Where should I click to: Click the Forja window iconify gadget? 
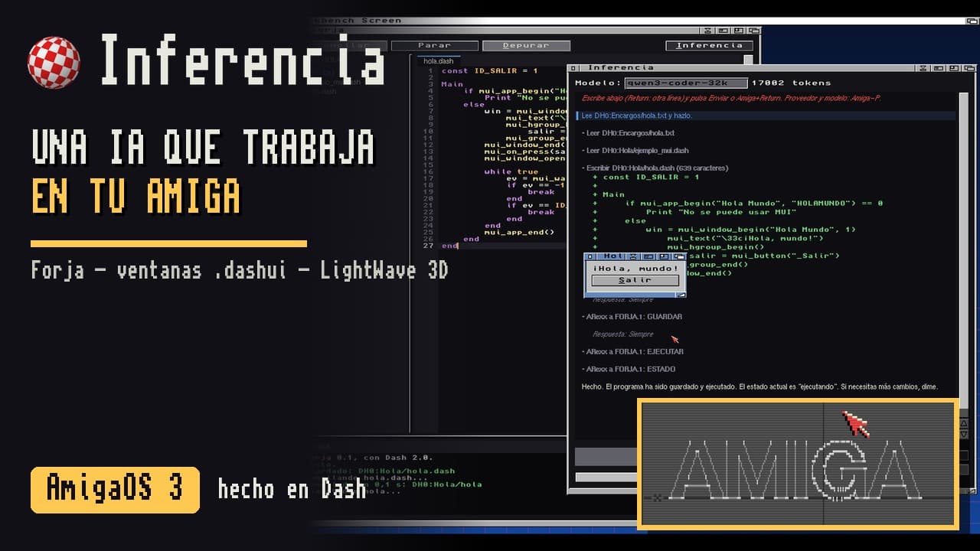click(x=724, y=31)
